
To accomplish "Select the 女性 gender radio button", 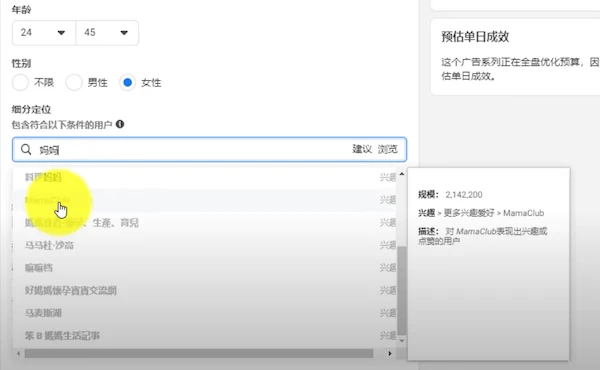I will point(127,82).
